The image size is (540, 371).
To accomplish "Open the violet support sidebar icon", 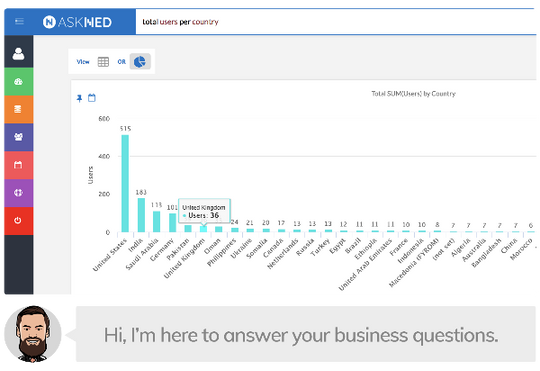I will [x=19, y=193].
